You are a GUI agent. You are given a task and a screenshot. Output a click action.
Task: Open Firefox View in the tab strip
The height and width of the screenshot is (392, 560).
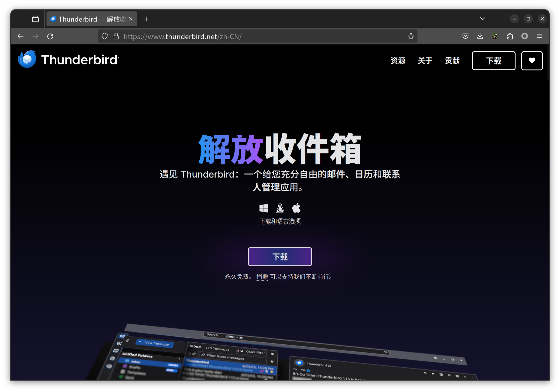pyautogui.click(x=35, y=19)
